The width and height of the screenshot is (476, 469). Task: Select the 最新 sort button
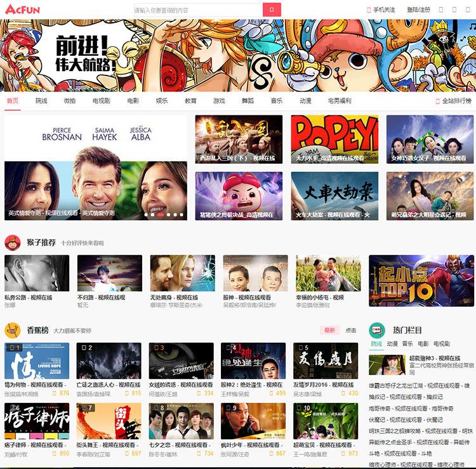click(329, 330)
